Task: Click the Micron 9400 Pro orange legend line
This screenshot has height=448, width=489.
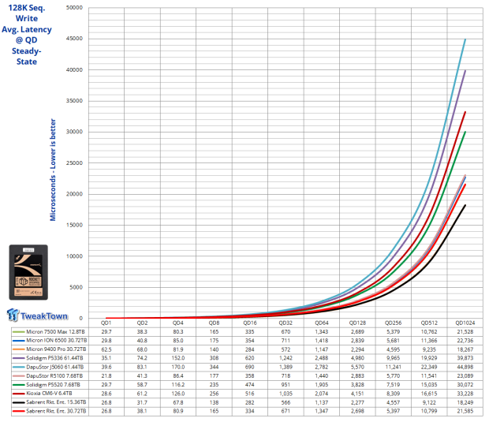Action: 18,349
